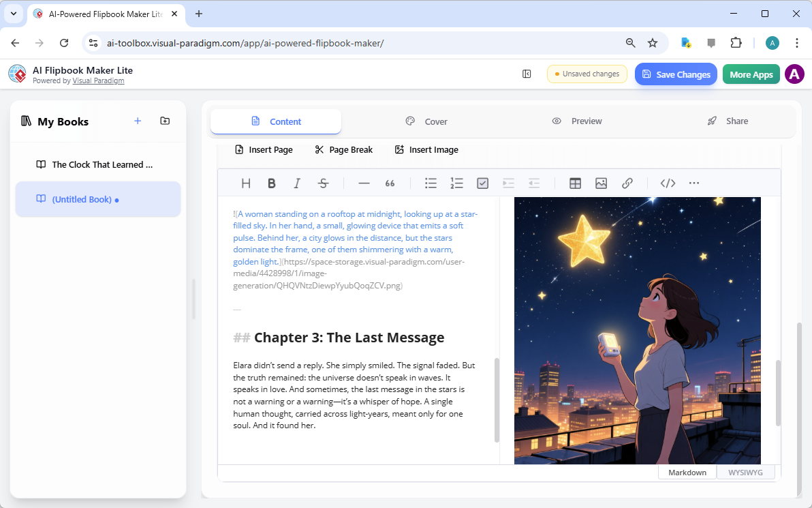812x508 pixels.
Task: Insert a task list checkbox
Action: pyautogui.click(x=482, y=183)
